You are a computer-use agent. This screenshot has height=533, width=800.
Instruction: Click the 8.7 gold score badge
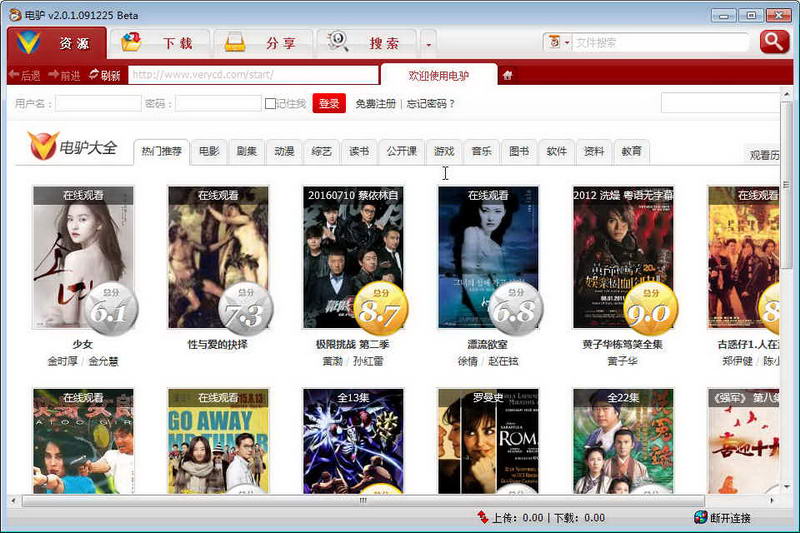click(x=380, y=309)
